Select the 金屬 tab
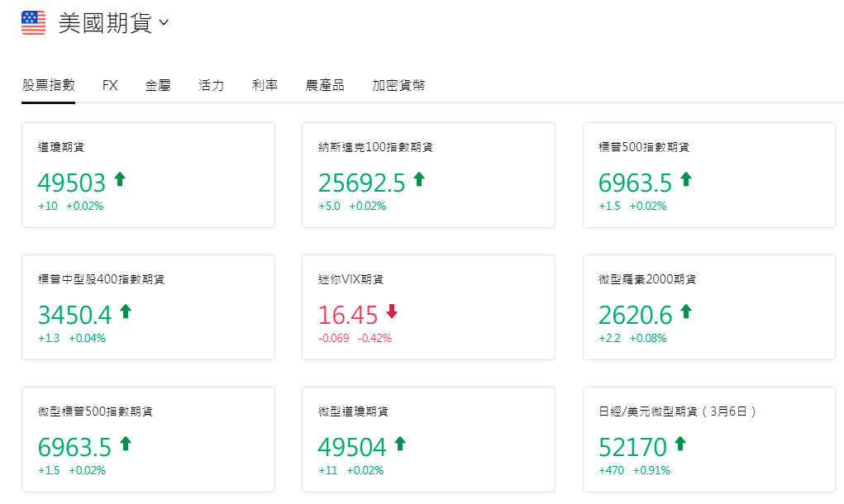 click(x=157, y=84)
